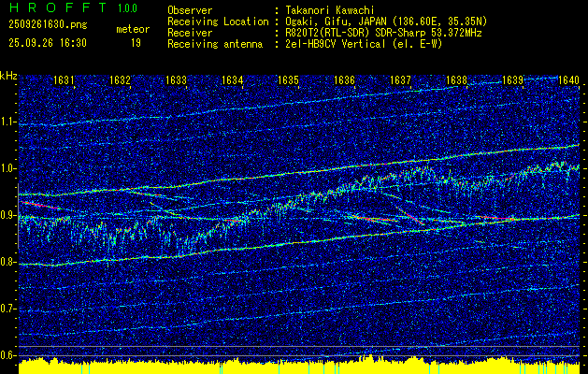Click the 0.9 kHz axis label
Viewport: 588px width, 374px height.
click(8, 215)
